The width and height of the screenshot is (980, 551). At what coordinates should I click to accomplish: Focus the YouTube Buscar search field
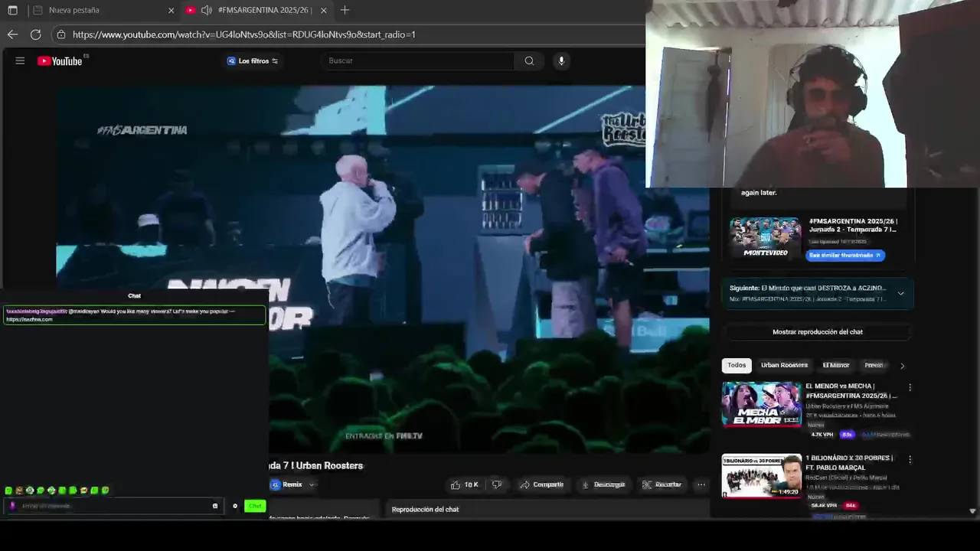420,61
